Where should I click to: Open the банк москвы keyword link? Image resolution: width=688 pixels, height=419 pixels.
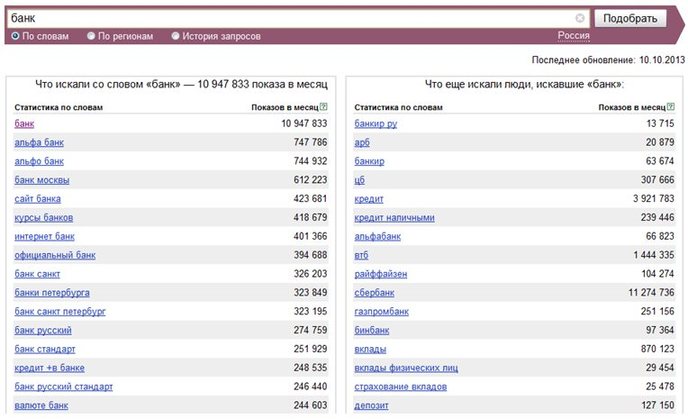pos(42,180)
